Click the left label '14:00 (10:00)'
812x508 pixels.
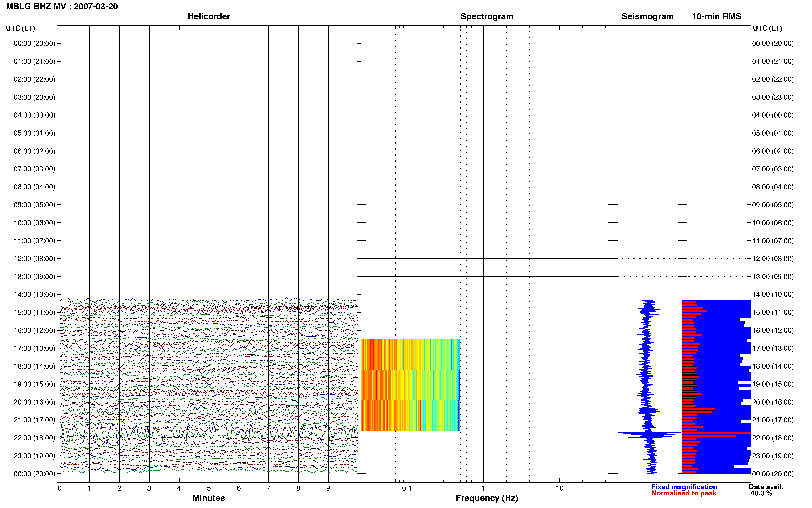point(34,294)
